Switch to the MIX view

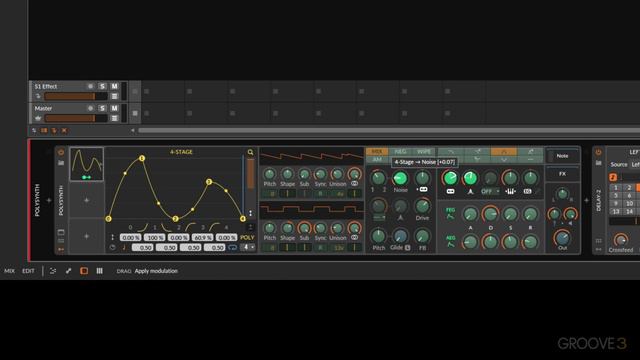pyautogui.click(x=9, y=271)
